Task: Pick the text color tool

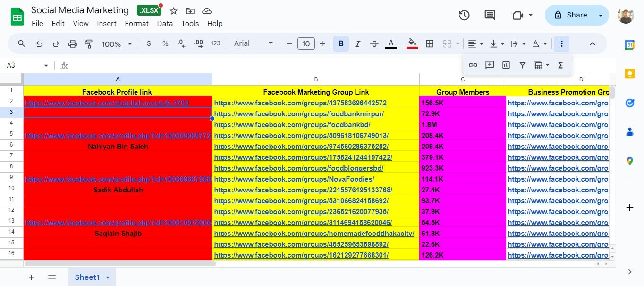Action: click(x=391, y=43)
